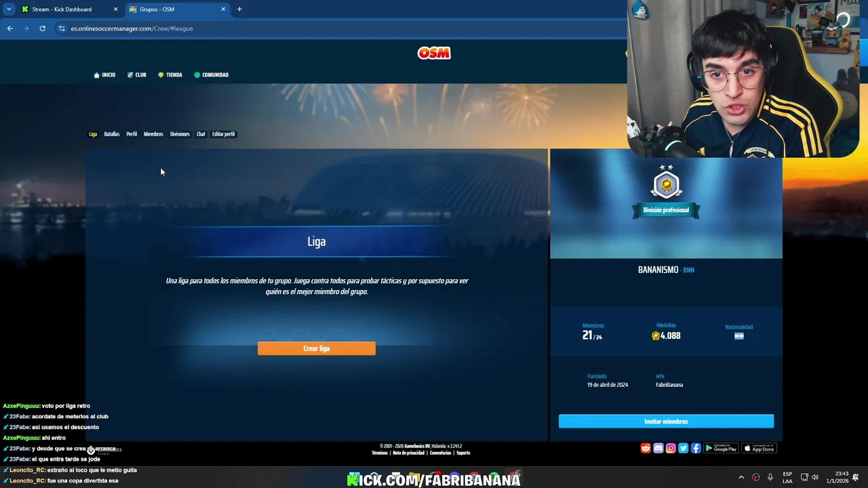Open the Reddit social link in footer

[x=646, y=448]
